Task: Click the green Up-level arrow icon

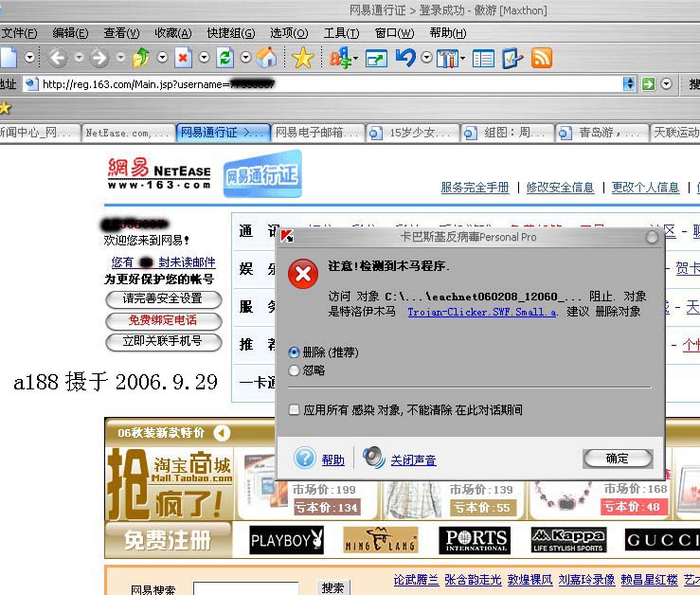Action: (141, 58)
